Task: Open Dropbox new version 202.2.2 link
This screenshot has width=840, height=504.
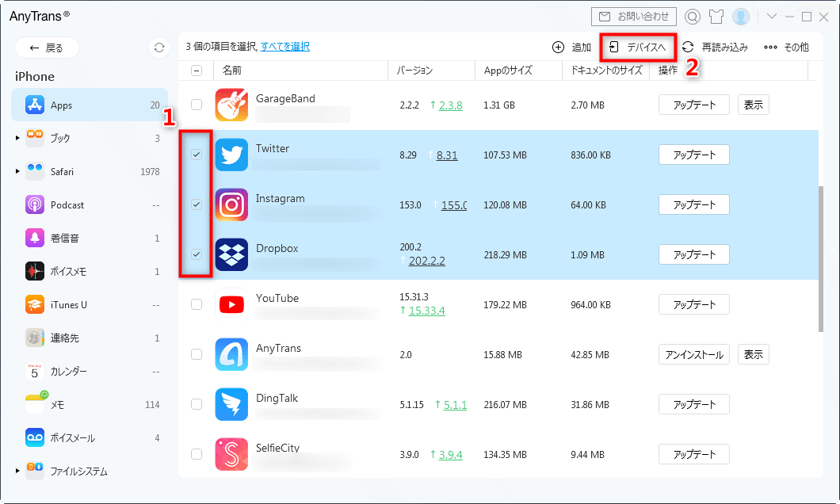Action: [427, 261]
